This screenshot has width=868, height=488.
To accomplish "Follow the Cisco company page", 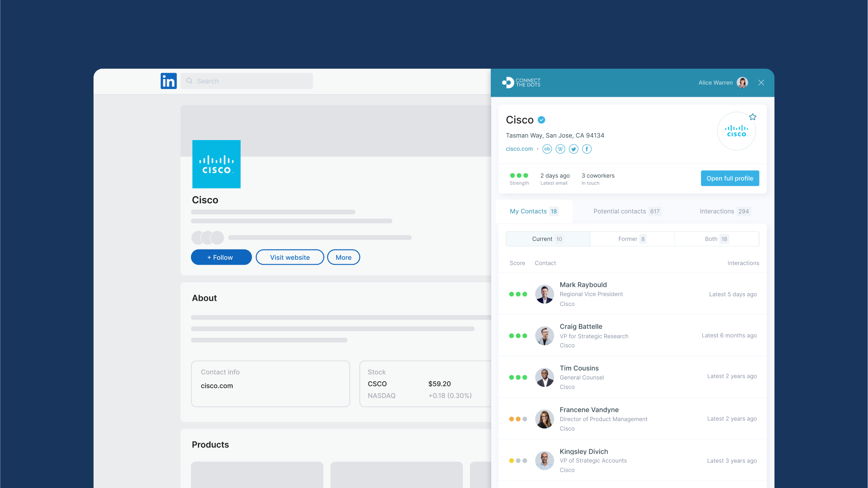I will coord(221,258).
